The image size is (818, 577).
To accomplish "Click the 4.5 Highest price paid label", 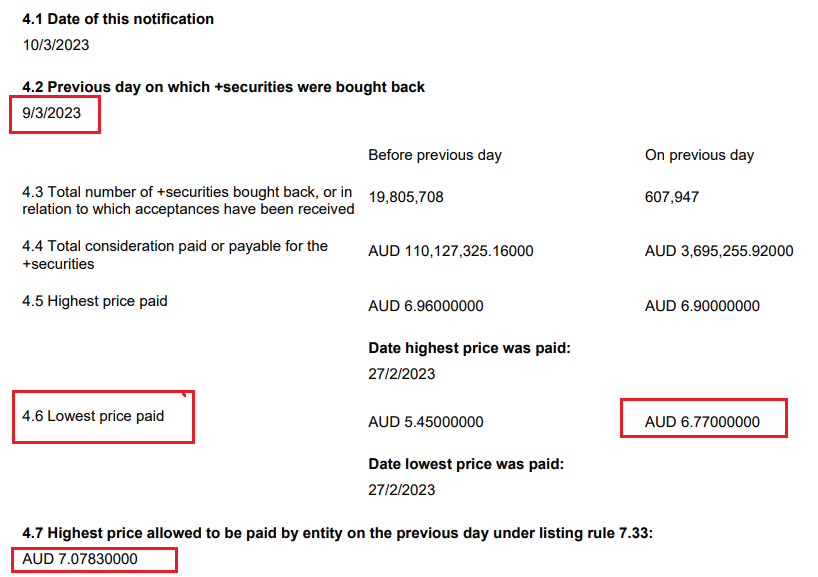I will (94, 302).
